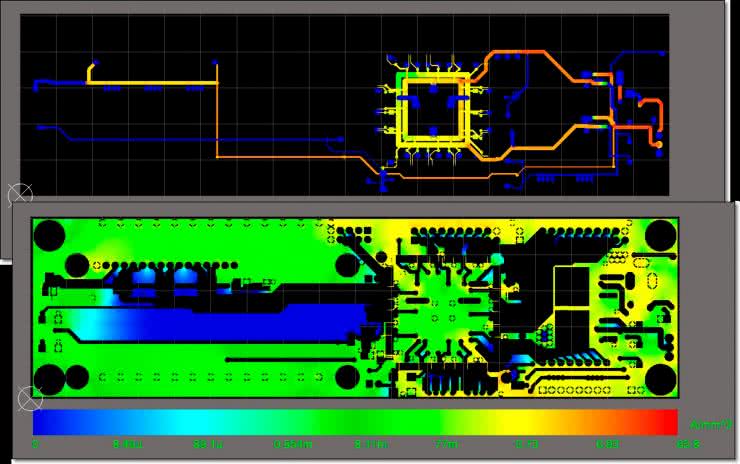Select the bottom-right mounting hole on the density map board
The width and height of the screenshot is (740, 464).
pyautogui.click(x=660, y=380)
